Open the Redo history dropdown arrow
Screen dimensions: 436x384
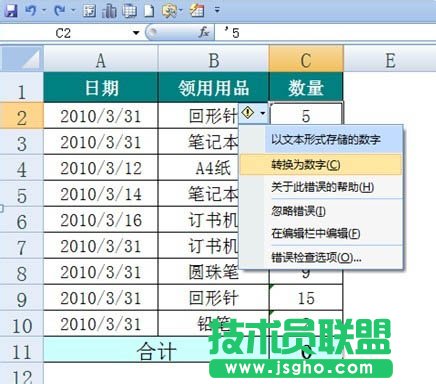(72, 10)
